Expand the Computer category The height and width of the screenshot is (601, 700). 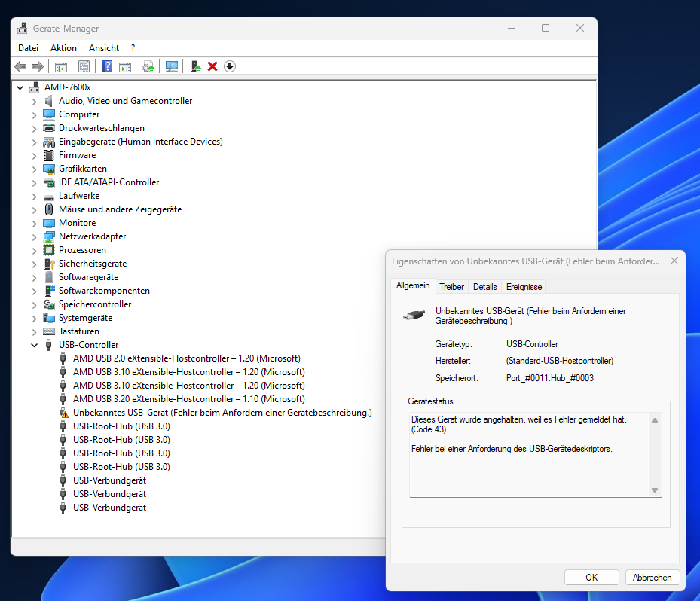pos(34,114)
